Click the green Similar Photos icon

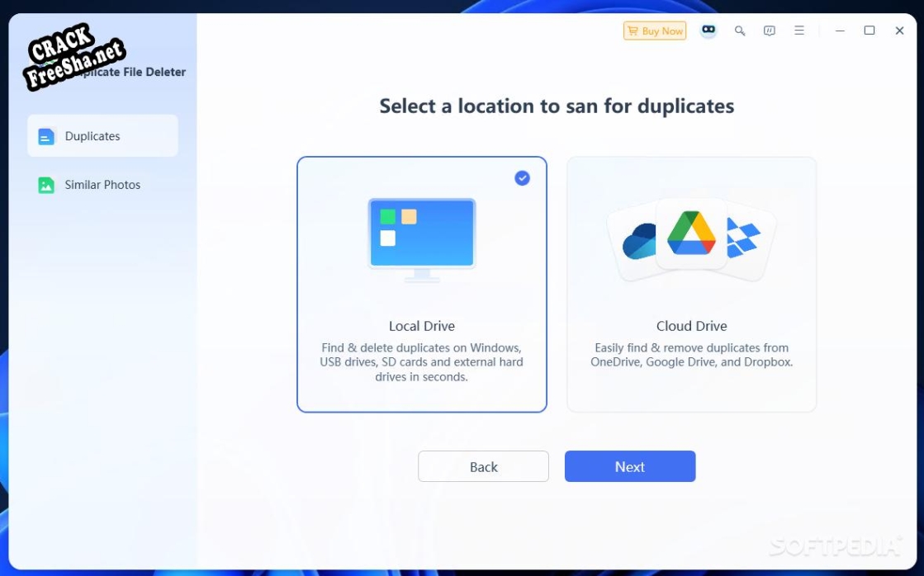(x=46, y=185)
